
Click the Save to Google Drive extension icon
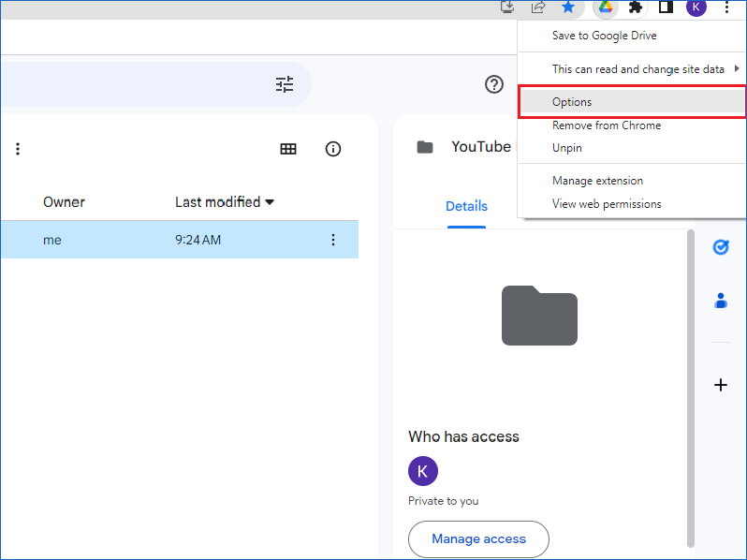pos(605,7)
